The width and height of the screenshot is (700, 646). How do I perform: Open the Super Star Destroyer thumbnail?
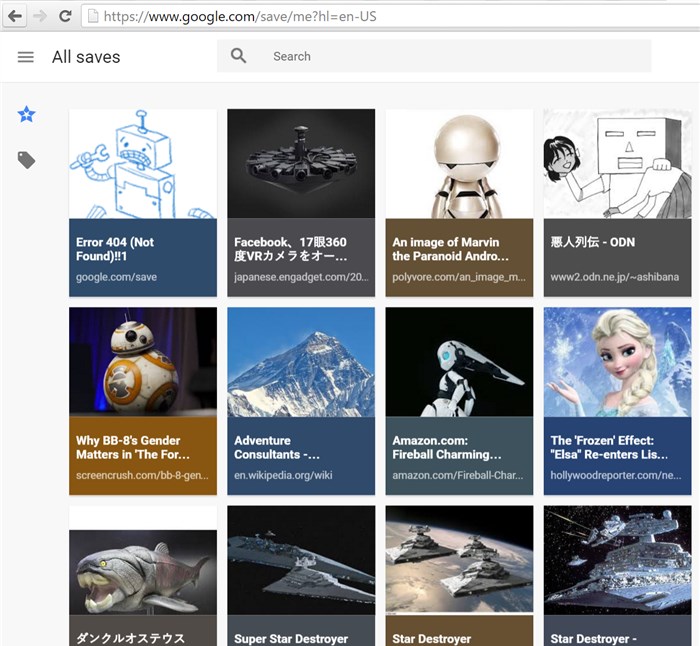coord(301,560)
